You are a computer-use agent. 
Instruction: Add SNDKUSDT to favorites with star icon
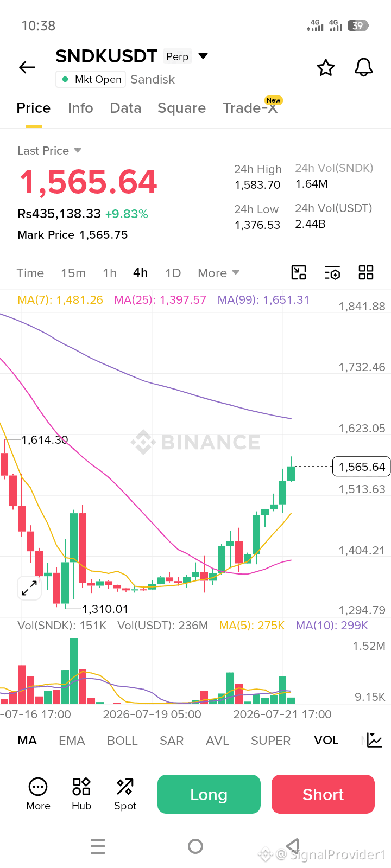tap(326, 68)
